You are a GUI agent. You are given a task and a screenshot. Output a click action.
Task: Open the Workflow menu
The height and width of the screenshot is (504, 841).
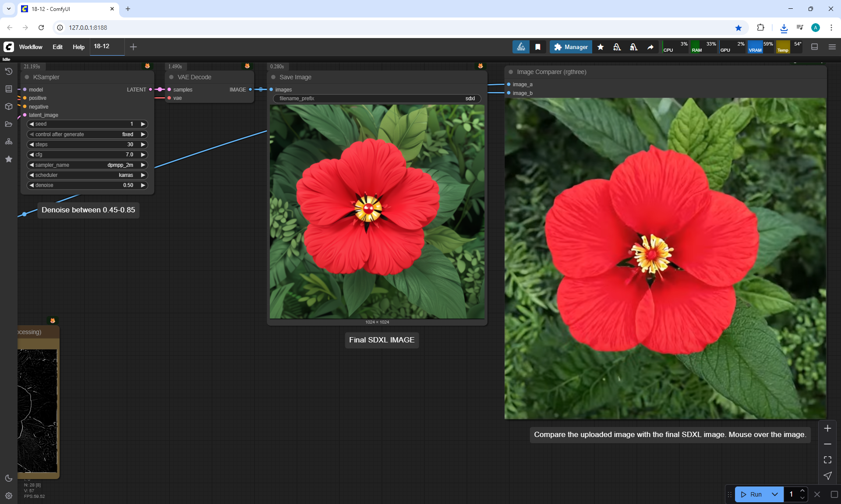pyautogui.click(x=31, y=47)
